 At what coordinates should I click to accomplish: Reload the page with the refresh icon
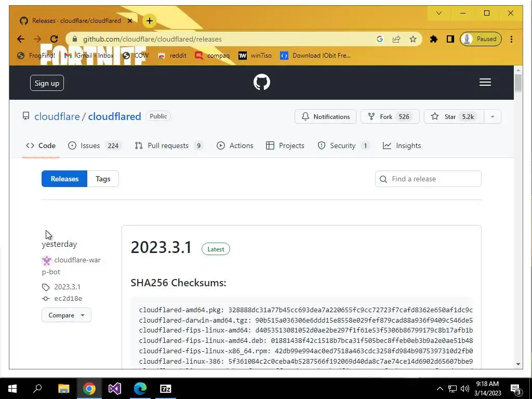54,39
